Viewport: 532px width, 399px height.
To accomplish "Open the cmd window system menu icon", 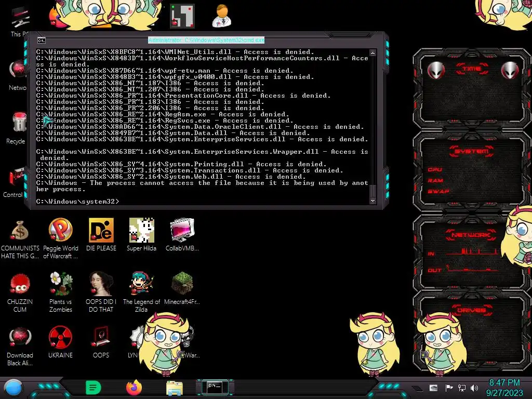I will click(x=42, y=41).
